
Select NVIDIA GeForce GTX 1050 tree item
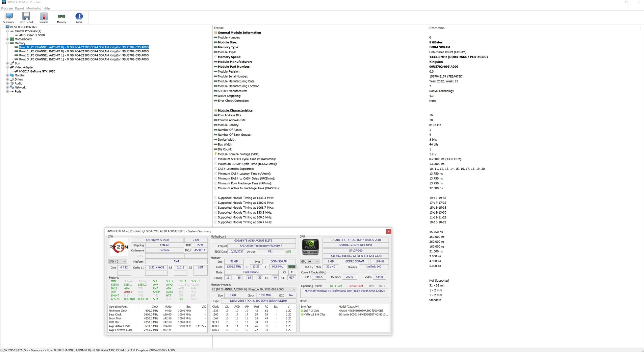[37, 71]
